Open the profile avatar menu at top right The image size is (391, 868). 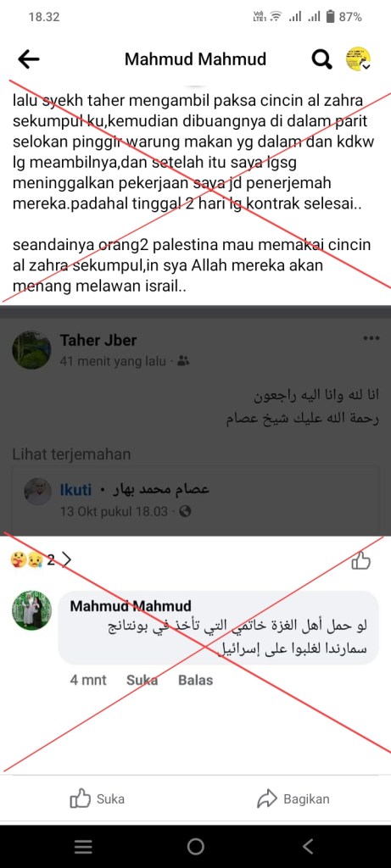(358, 58)
